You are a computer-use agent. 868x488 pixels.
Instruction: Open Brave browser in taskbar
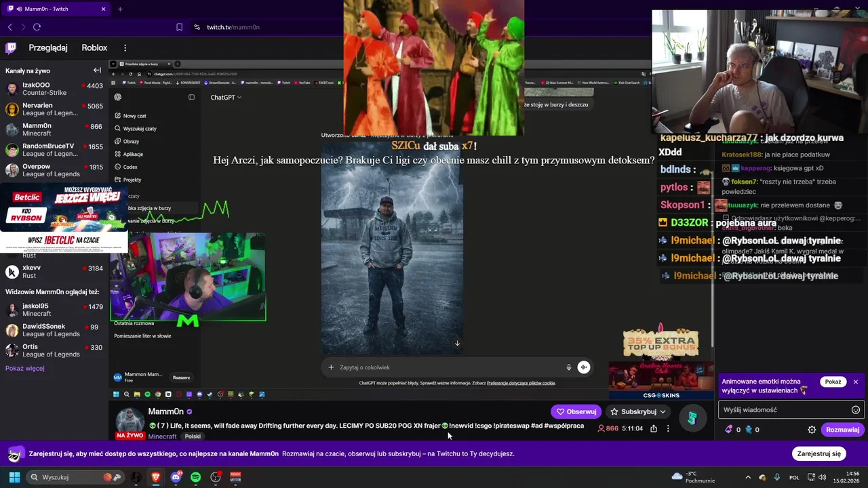click(x=156, y=477)
